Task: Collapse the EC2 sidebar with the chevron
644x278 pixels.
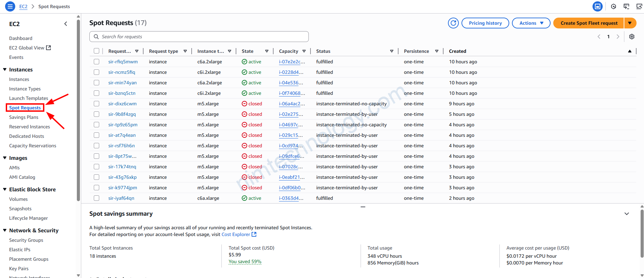Action: (66, 24)
